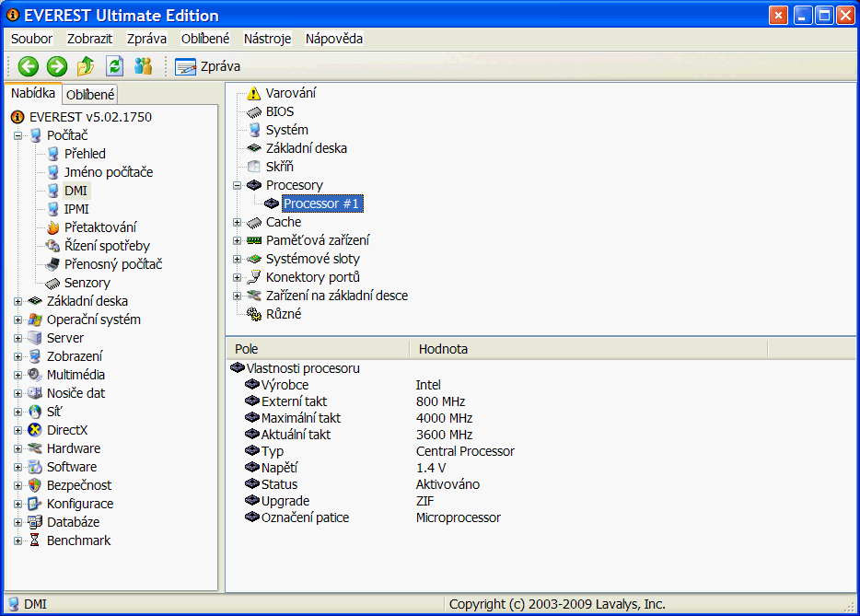Viewport: 860px width, 616px height.
Task: Expand the Cache tree node
Action: [x=238, y=222]
